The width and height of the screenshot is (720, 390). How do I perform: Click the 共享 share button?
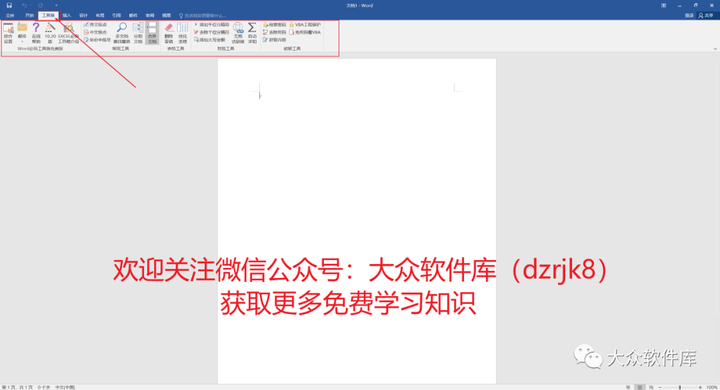[706, 16]
